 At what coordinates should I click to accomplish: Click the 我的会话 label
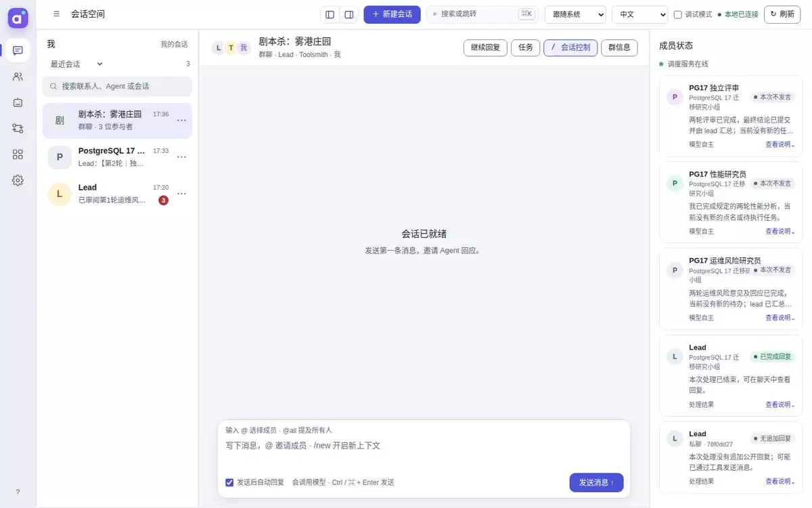(x=174, y=45)
